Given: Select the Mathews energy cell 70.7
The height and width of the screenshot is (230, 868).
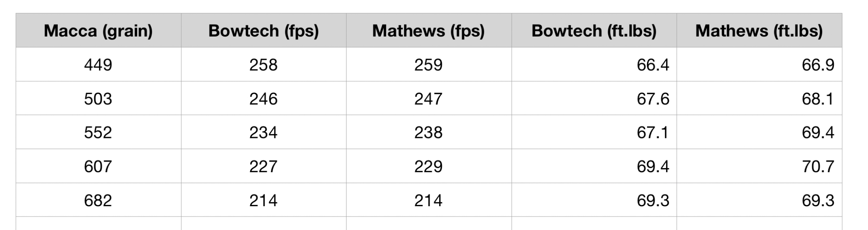Looking at the screenshot, I should pos(759,166).
